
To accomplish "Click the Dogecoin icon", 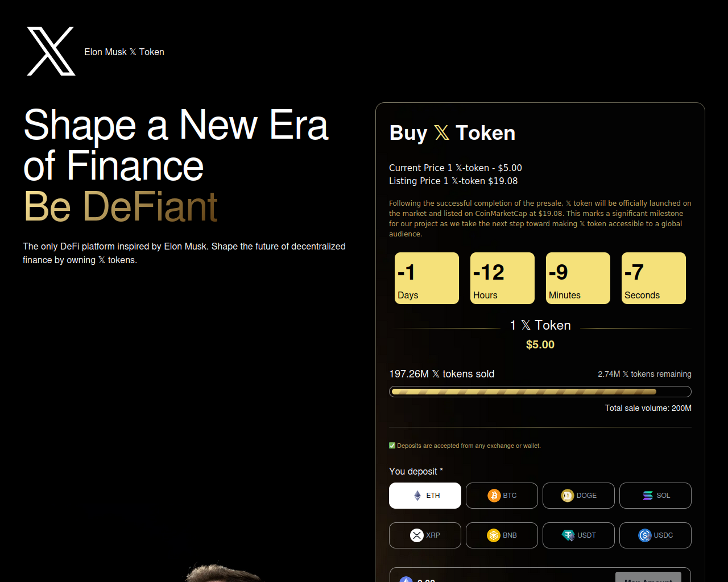I will pyautogui.click(x=568, y=496).
